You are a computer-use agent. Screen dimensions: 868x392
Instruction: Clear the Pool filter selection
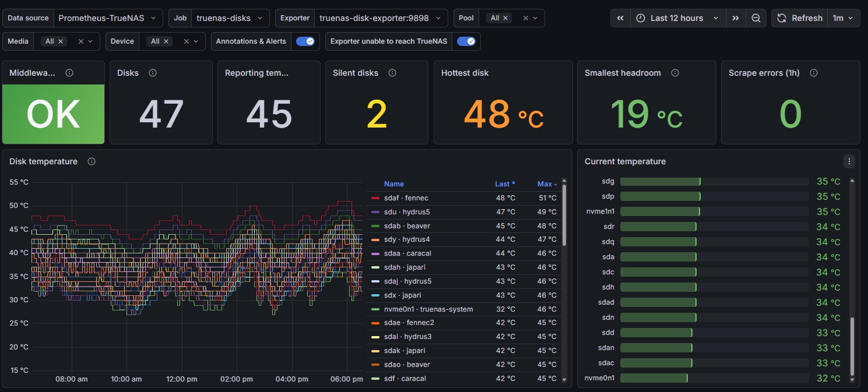click(x=525, y=18)
